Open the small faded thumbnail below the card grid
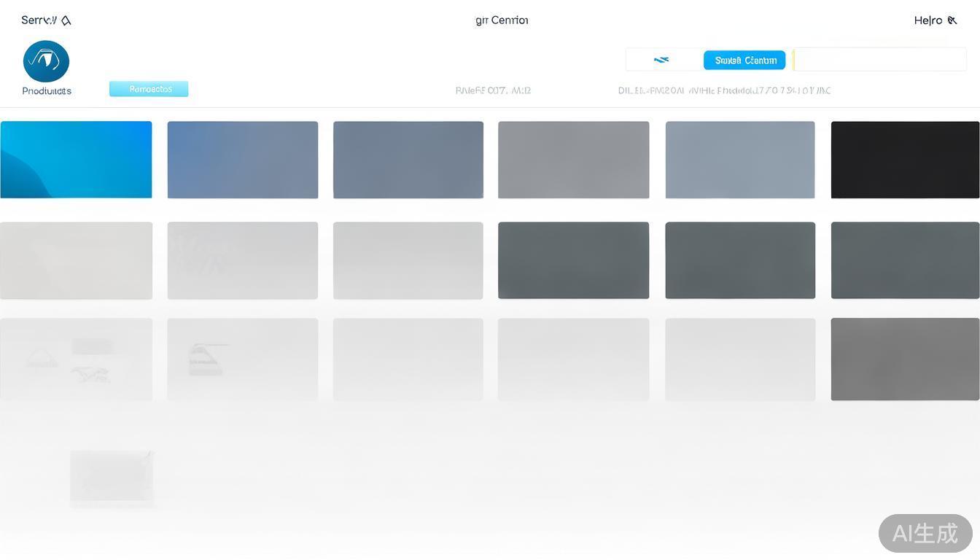Image resolution: width=980 pixels, height=560 pixels. 112,477
